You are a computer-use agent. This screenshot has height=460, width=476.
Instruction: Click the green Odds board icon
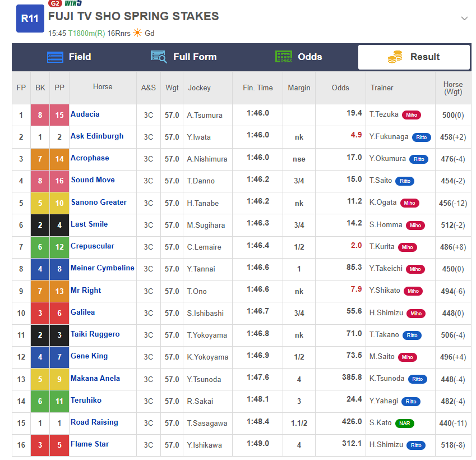pyautogui.click(x=284, y=57)
